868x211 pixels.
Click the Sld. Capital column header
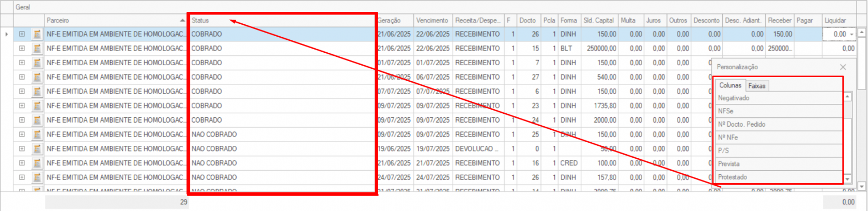tap(598, 21)
